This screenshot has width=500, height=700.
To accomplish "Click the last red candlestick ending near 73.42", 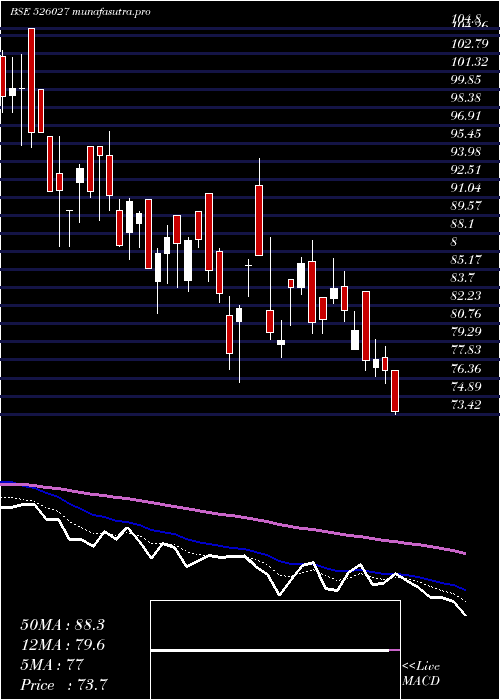I will click(395, 391).
